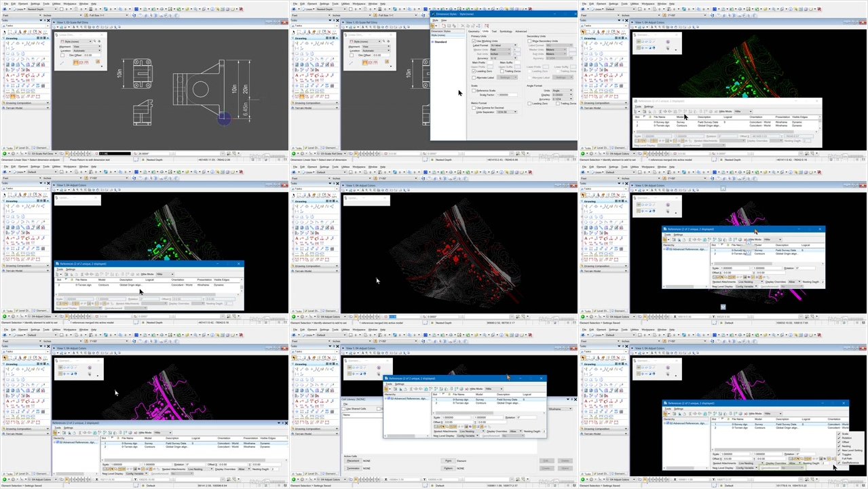Select Element Selection arrow tool in Dimension Styles screenshot
The width and height of the screenshot is (868, 489).
click(293, 33)
